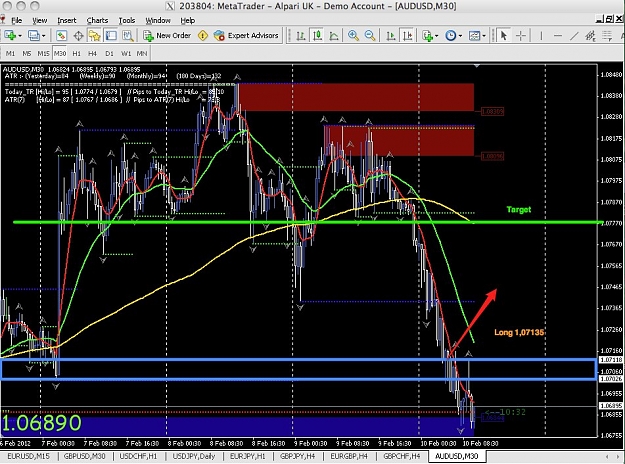Expand the Templates dropdown arrow
Screen dimensions: 625x464
[484, 36]
